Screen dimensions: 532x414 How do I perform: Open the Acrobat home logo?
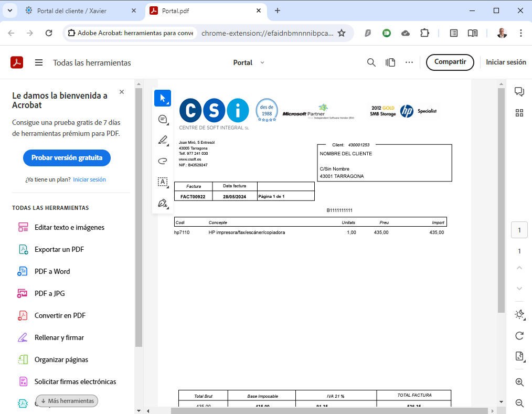tap(17, 62)
